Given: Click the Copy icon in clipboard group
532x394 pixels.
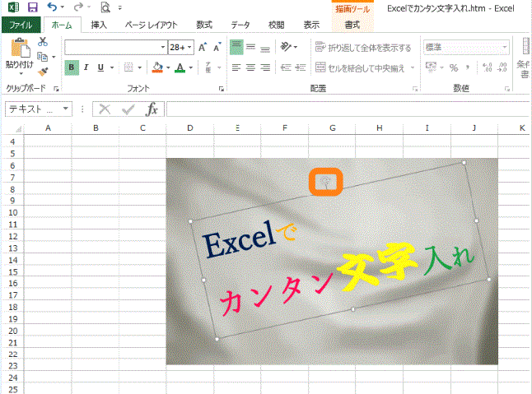Looking at the screenshot, I should pyautogui.click(x=42, y=57).
